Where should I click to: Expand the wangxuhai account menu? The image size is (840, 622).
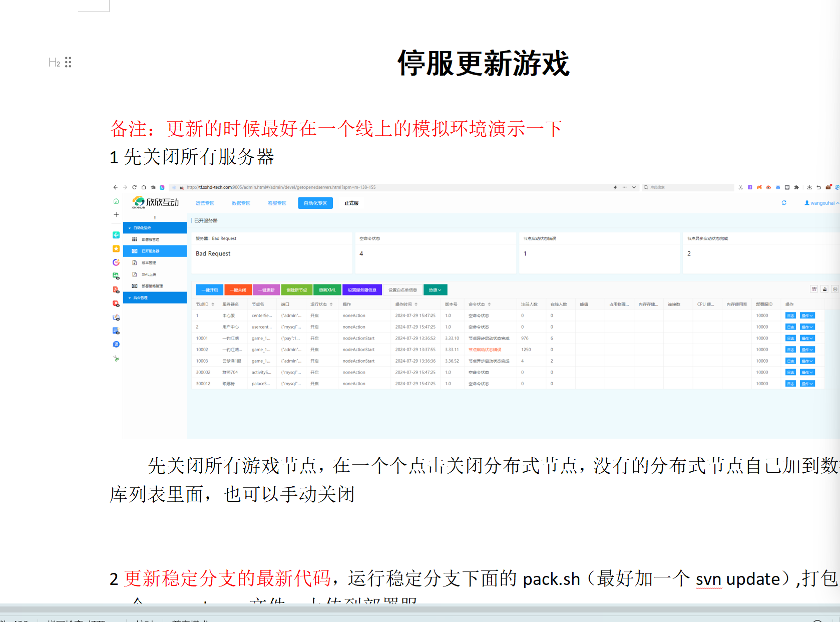822,203
